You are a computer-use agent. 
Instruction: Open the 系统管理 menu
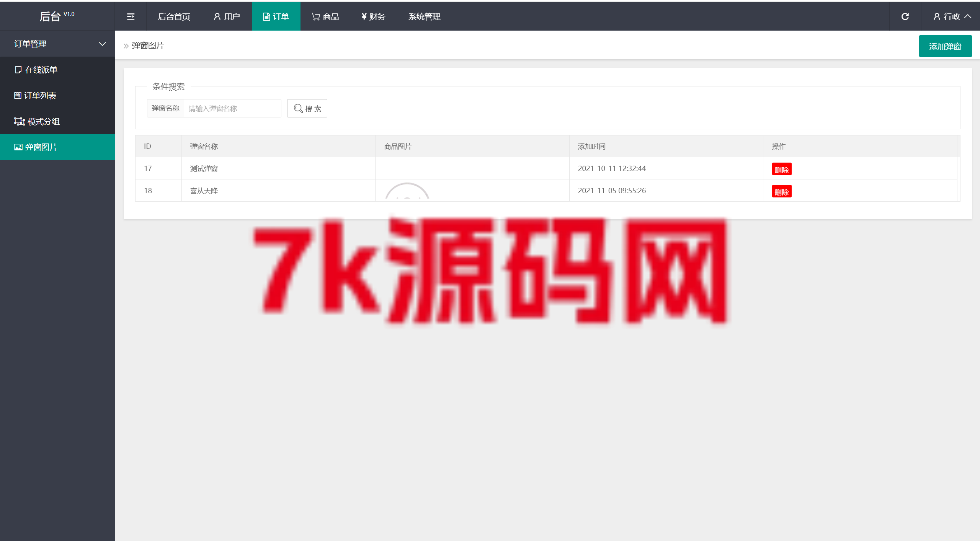[425, 16]
